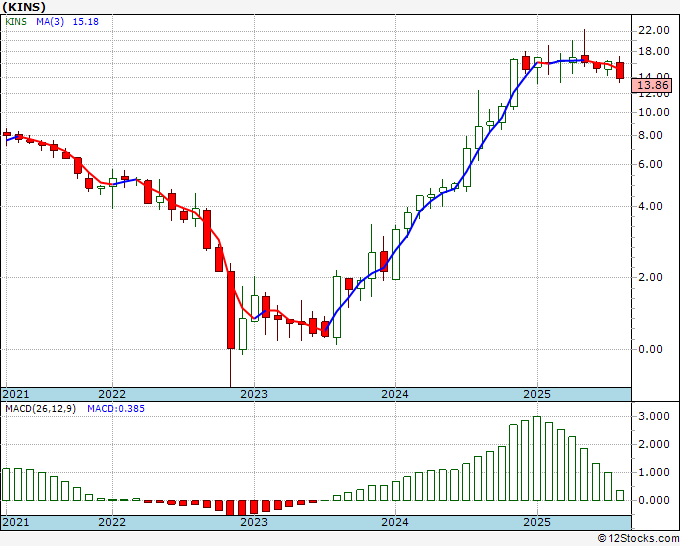Click the 0.000 MACD axis label

pos(654,500)
